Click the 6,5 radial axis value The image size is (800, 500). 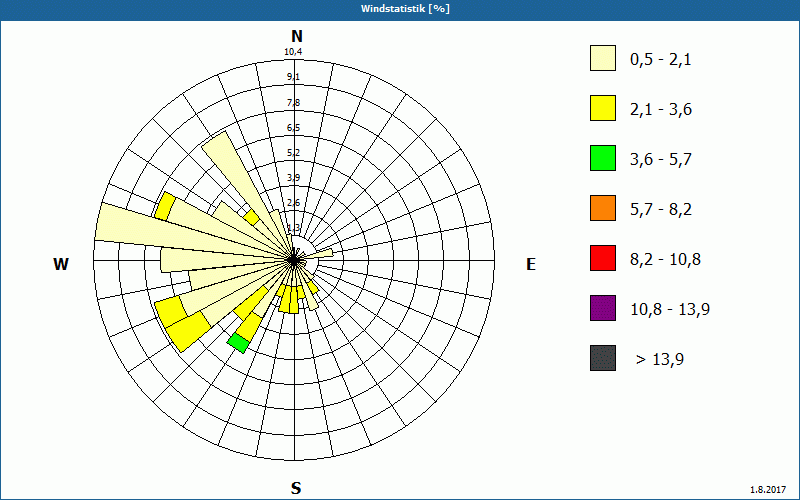point(293,128)
